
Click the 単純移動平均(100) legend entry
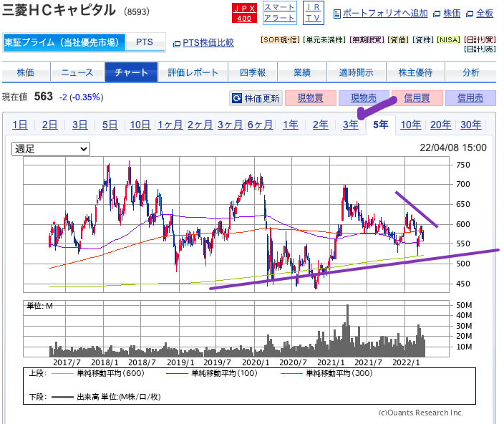tap(212, 373)
